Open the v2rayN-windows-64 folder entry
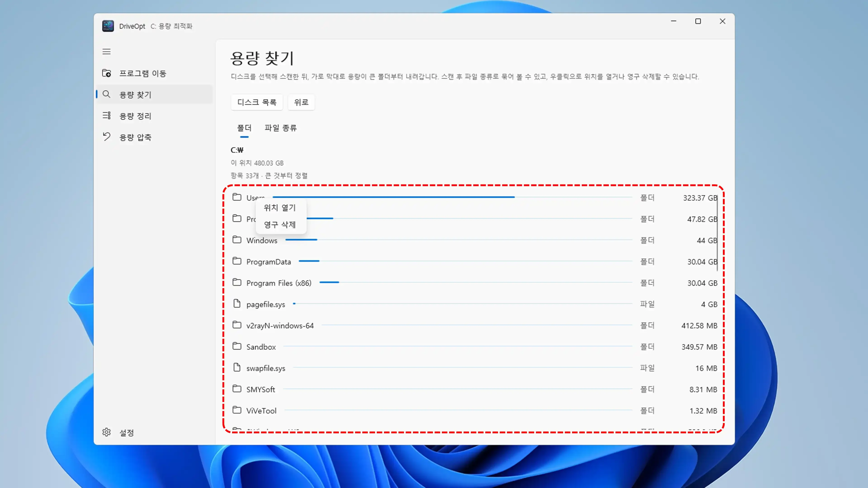 click(475, 325)
